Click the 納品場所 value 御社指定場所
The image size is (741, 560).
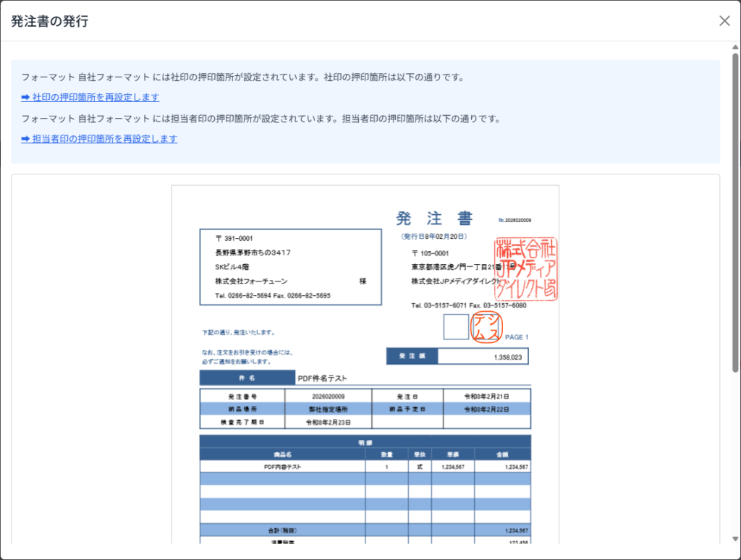click(328, 409)
